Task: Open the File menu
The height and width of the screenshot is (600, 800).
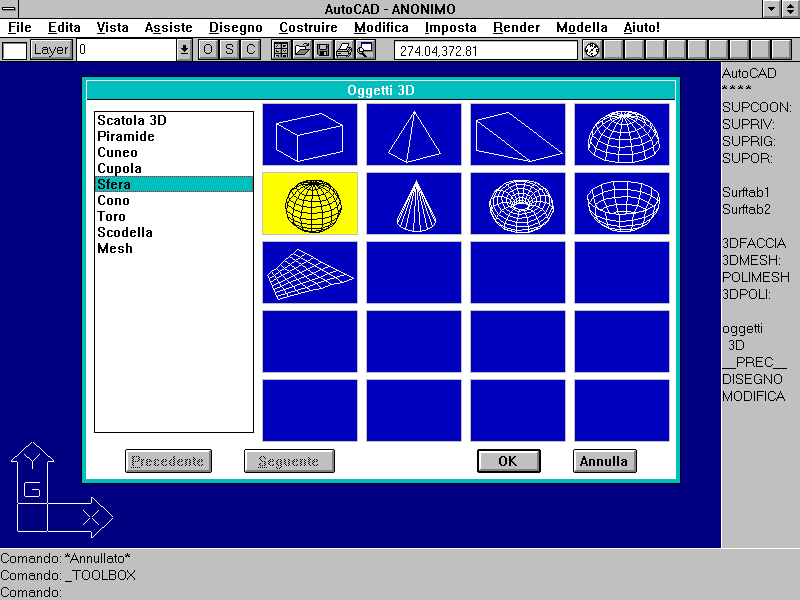Action: pyautogui.click(x=20, y=28)
